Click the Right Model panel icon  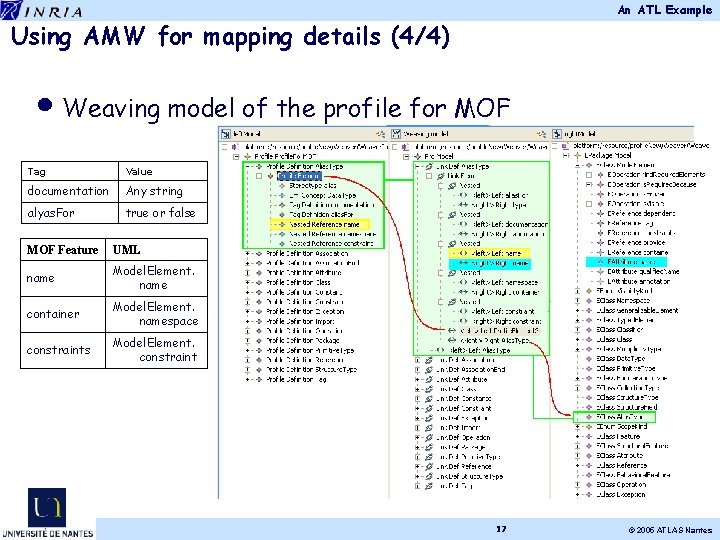click(x=557, y=134)
